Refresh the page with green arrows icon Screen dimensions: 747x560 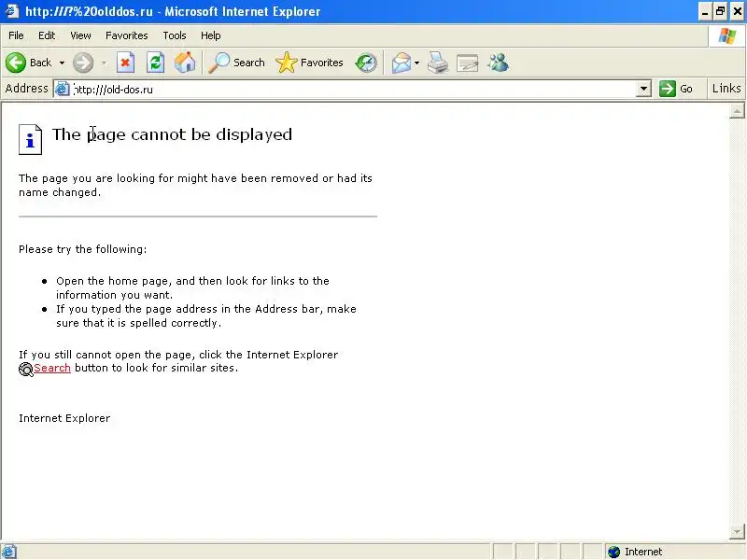[x=155, y=63]
